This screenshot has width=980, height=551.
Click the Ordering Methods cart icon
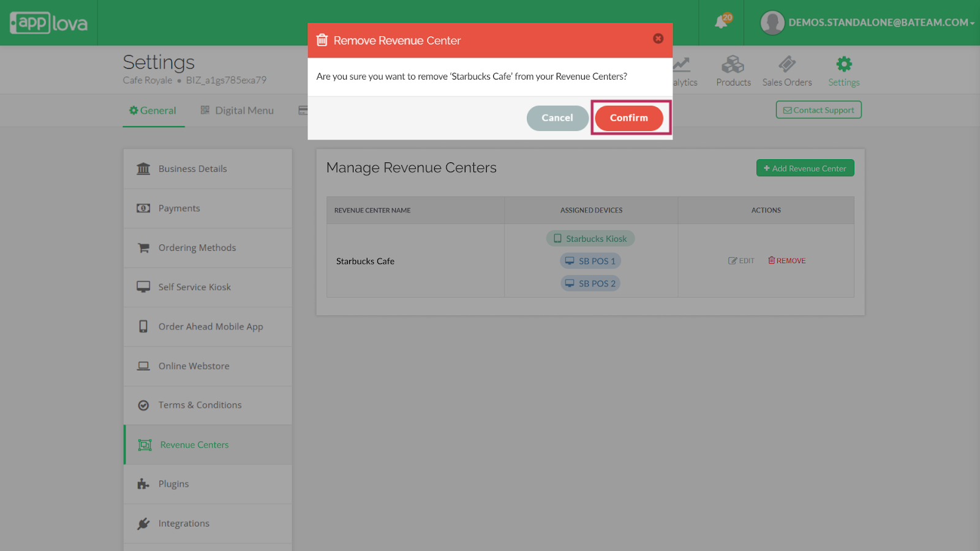tap(143, 248)
